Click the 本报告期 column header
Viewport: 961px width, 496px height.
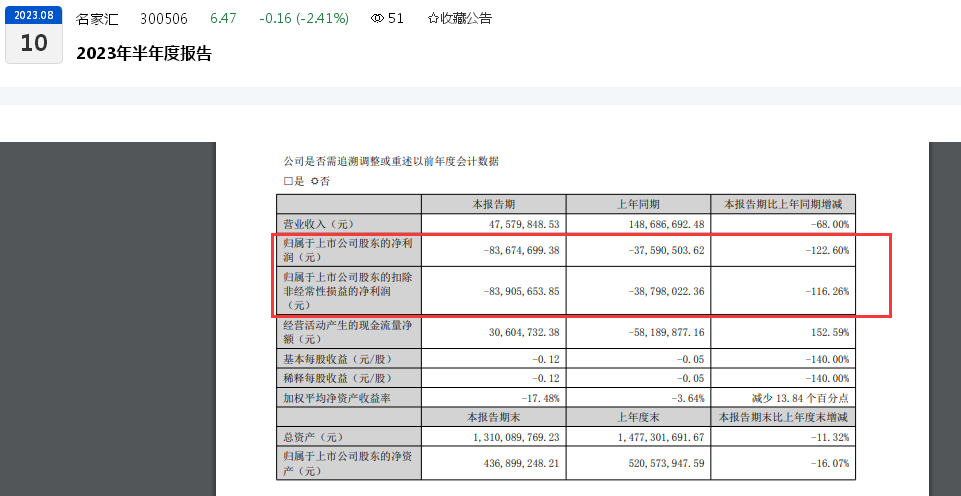(493, 204)
